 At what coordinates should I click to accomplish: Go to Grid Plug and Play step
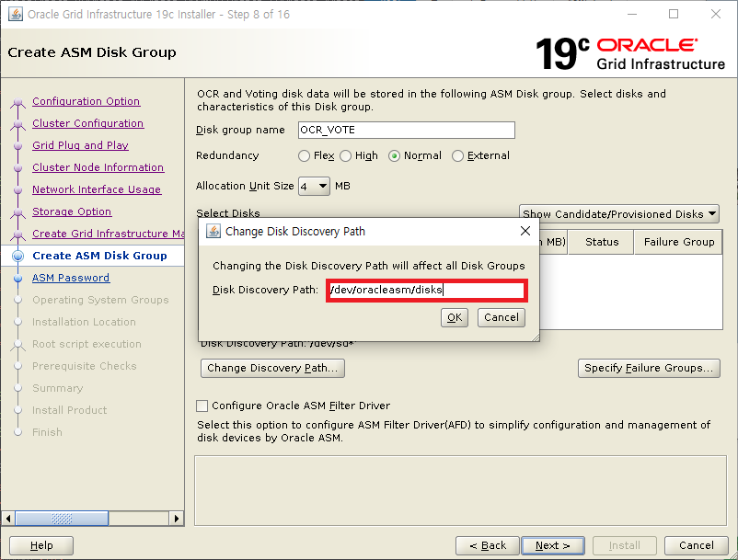(80, 145)
